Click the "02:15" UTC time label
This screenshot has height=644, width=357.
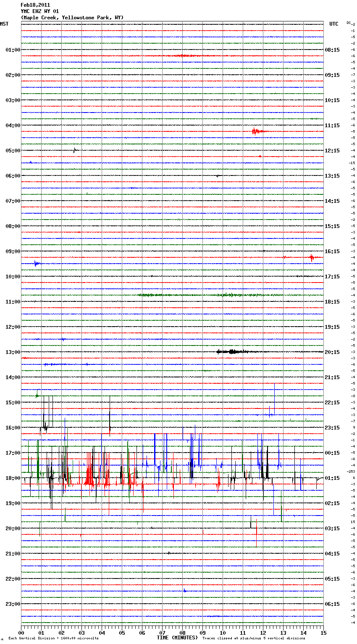[x=332, y=503]
